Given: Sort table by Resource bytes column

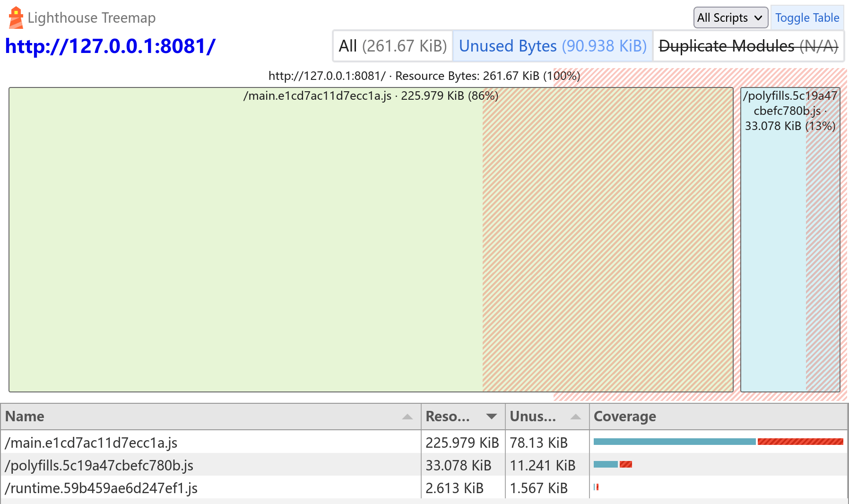Looking at the screenshot, I should [x=463, y=417].
